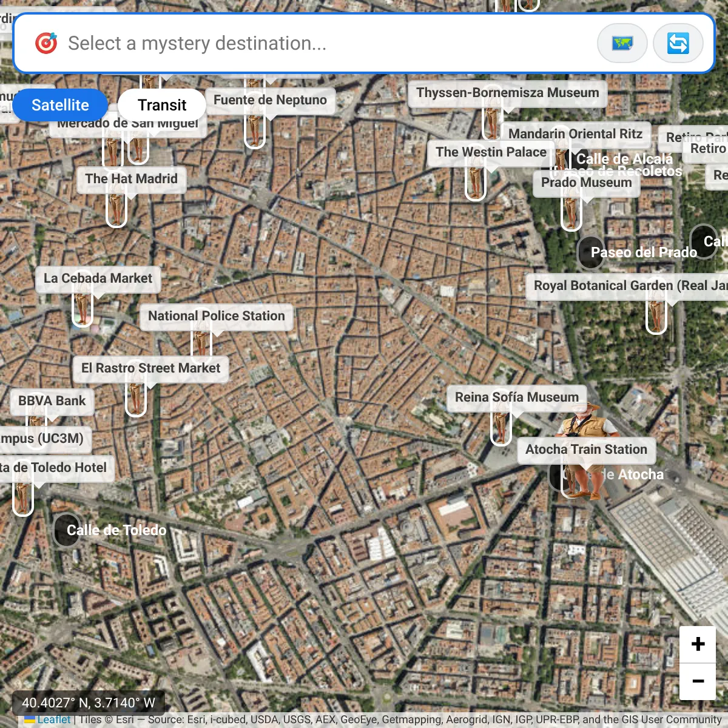
Task: Click the Paseo del Prado street marker circle
Action: coord(590,252)
